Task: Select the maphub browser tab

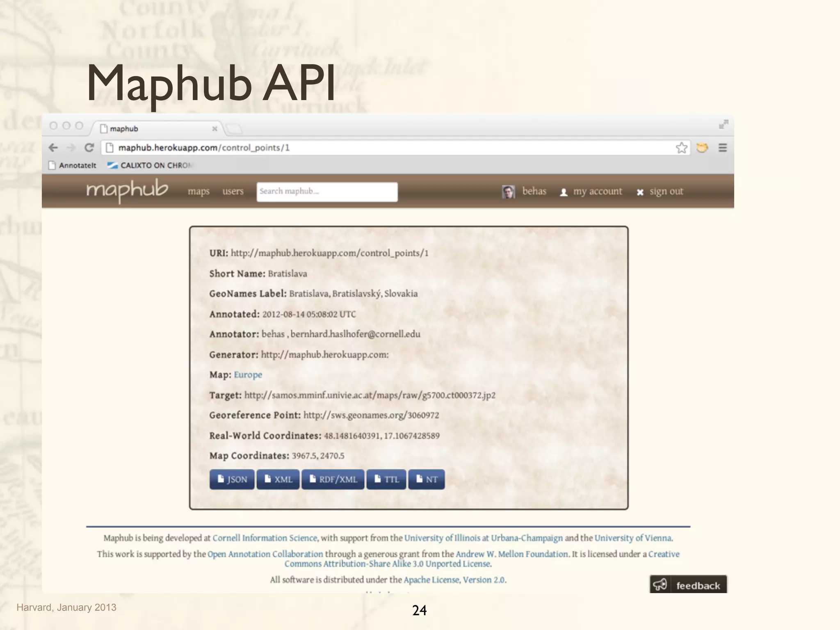Action: (x=158, y=129)
